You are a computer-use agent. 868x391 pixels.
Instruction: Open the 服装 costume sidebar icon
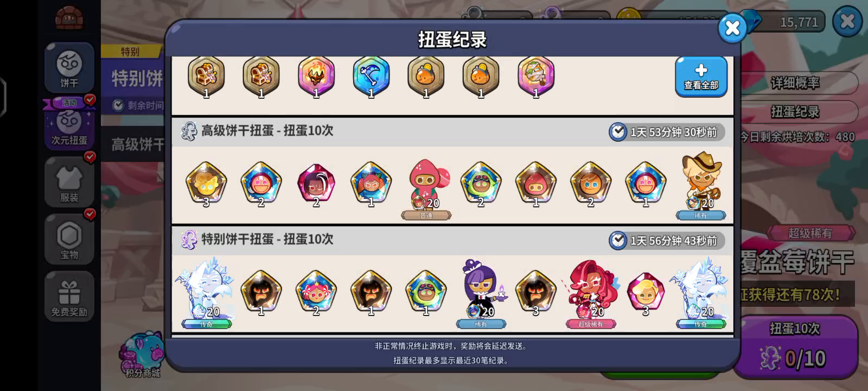click(69, 182)
